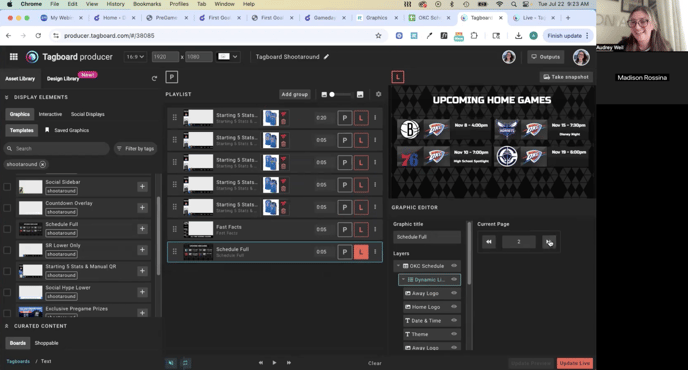
Task: Send Fast Facts to preview
Action: tap(344, 229)
